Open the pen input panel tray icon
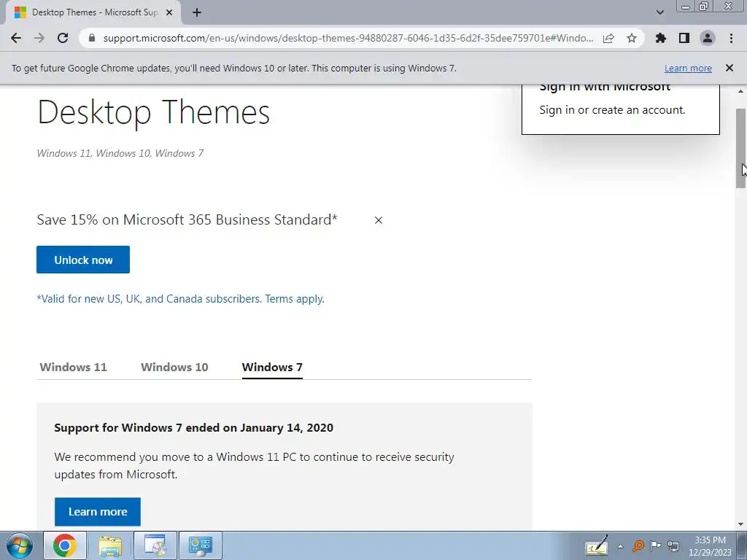This screenshot has width=747, height=560. point(597,545)
